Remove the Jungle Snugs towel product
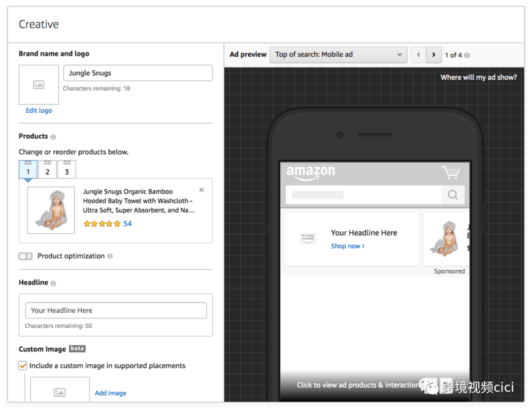The height and width of the screenshot is (411, 532). (201, 190)
